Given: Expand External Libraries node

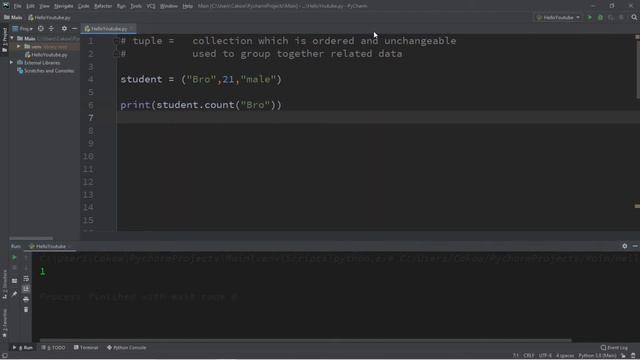Looking at the screenshot, I should pyautogui.click(x=12, y=63).
